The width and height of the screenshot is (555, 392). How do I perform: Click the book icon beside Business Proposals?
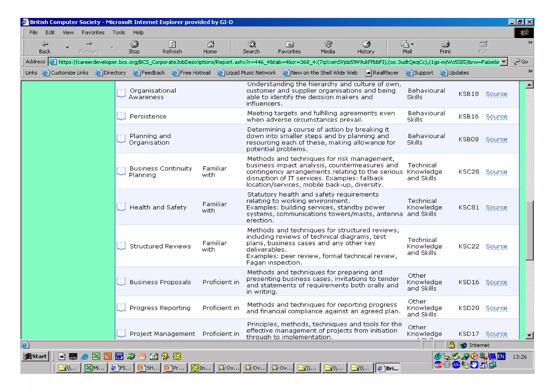(121, 282)
